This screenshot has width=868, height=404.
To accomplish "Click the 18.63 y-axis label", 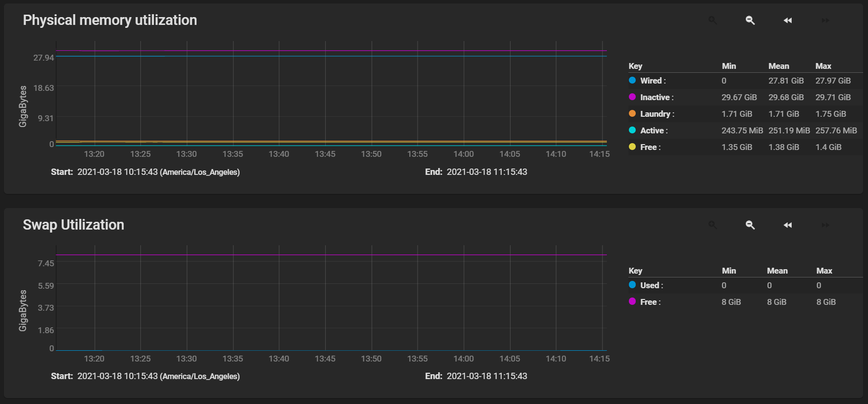I will coord(44,88).
